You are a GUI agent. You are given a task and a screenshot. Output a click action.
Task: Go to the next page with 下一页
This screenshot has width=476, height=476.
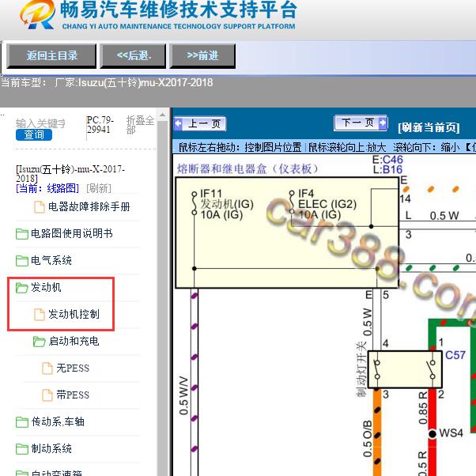(x=361, y=123)
